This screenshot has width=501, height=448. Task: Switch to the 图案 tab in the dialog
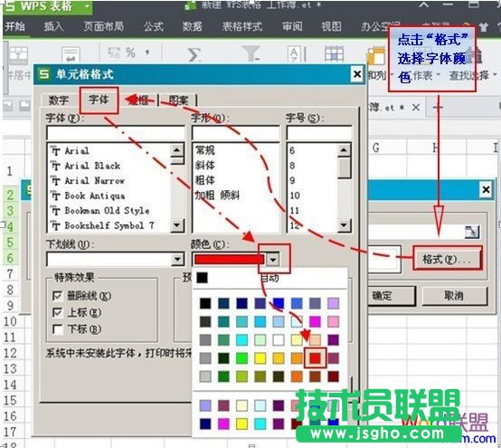coord(178,100)
